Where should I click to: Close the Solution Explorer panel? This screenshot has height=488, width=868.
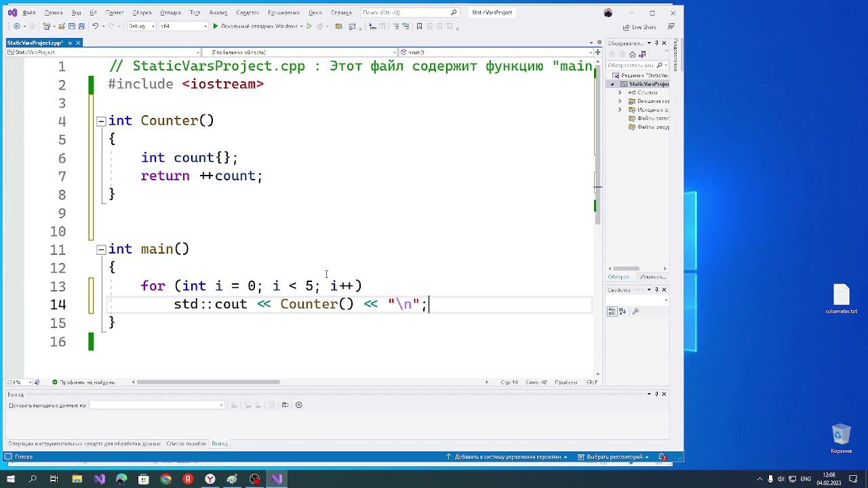pos(664,43)
